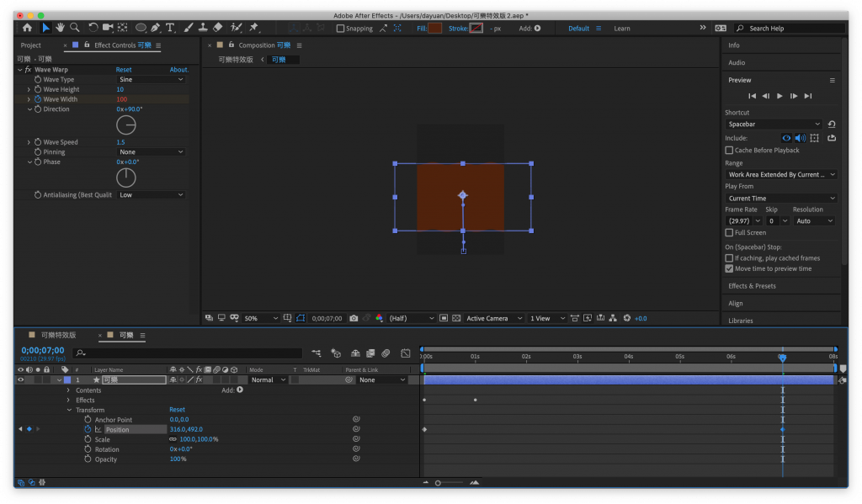The image size is (862, 504).
Task: Check Cache Before Playback option
Action: 729,151
